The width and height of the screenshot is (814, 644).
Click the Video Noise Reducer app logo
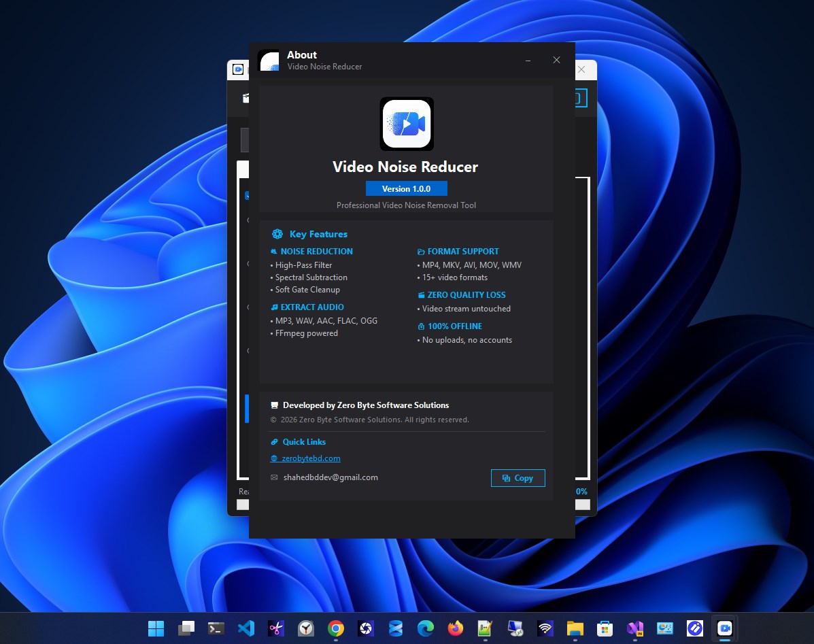(x=407, y=124)
